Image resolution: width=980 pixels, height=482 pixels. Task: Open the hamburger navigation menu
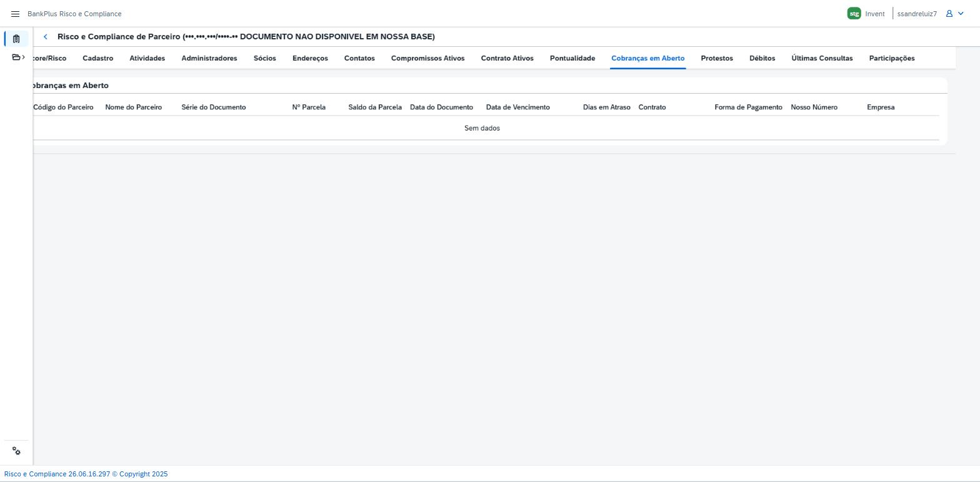(x=16, y=14)
